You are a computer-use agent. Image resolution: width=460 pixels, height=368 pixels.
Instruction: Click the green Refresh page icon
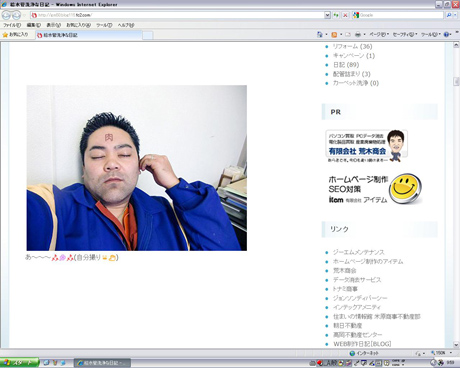[336, 15]
